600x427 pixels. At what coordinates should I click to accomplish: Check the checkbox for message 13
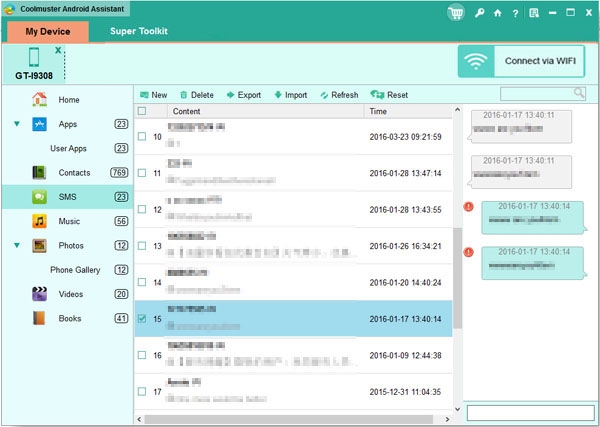click(x=142, y=246)
